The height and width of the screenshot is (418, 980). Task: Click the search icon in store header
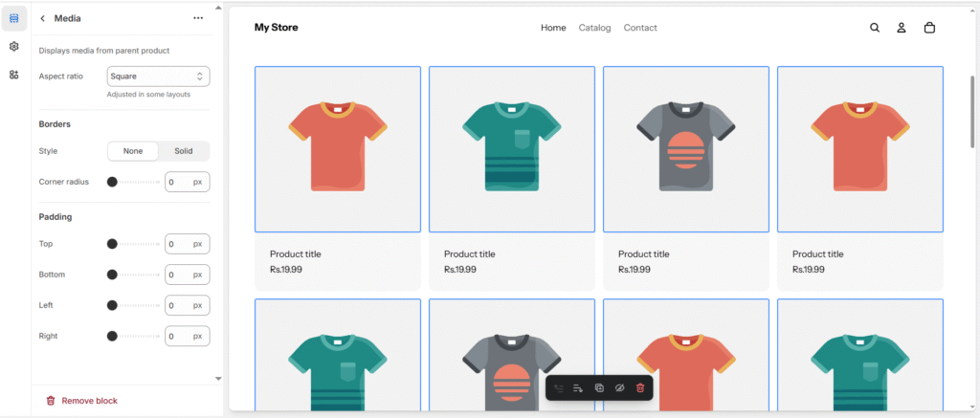pos(875,28)
